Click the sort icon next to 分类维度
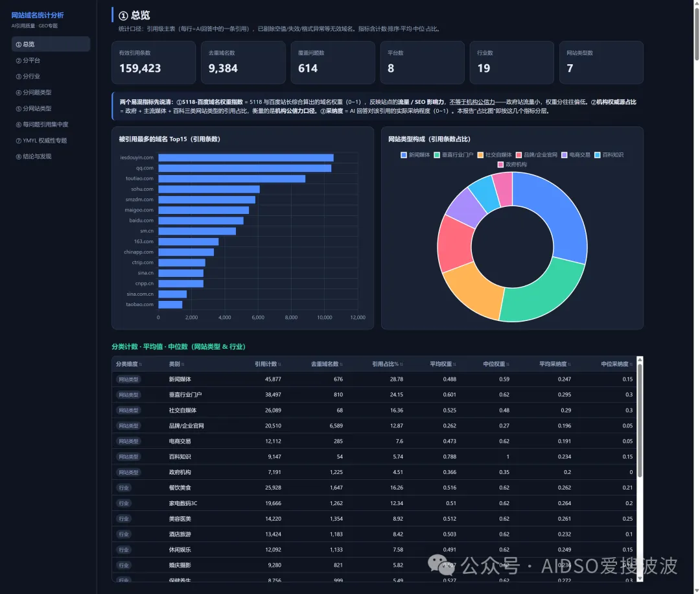Screen dimensions: 700x594 140,364
